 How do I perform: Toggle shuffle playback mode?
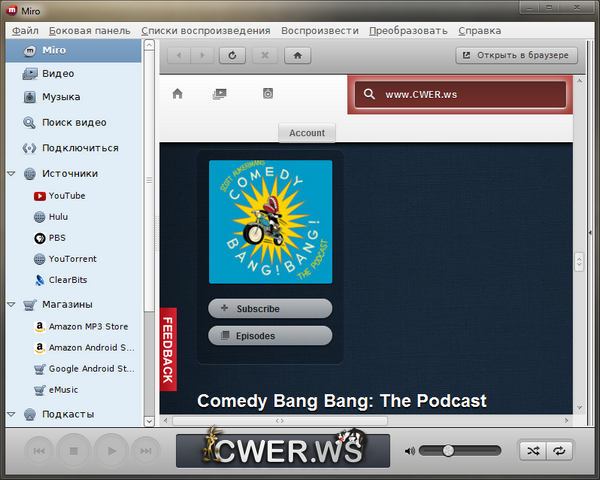pos(533,451)
